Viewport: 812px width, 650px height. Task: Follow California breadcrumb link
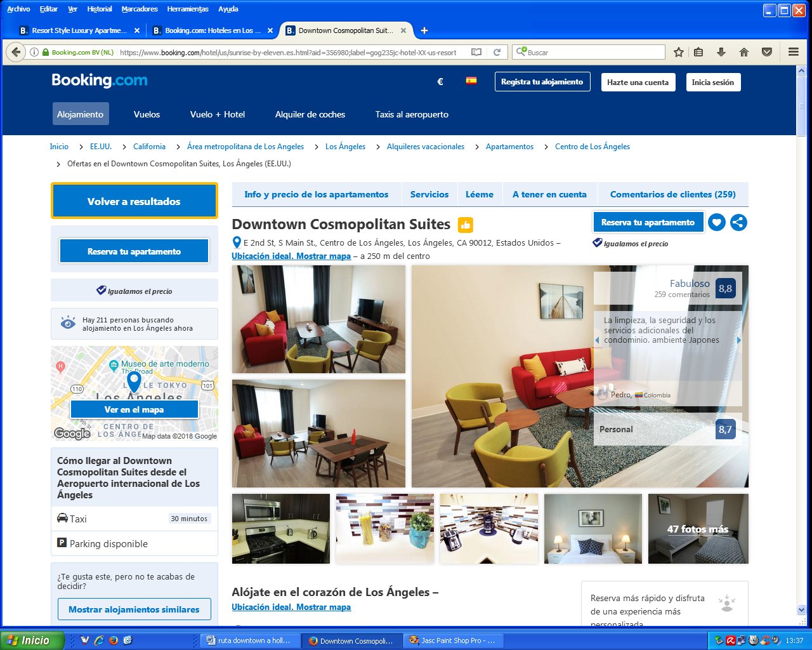149,147
